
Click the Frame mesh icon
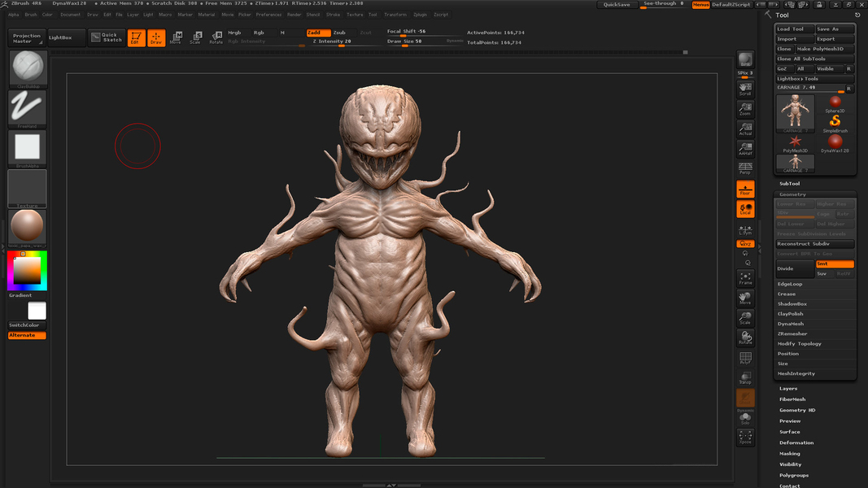pyautogui.click(x=745, y=278)
